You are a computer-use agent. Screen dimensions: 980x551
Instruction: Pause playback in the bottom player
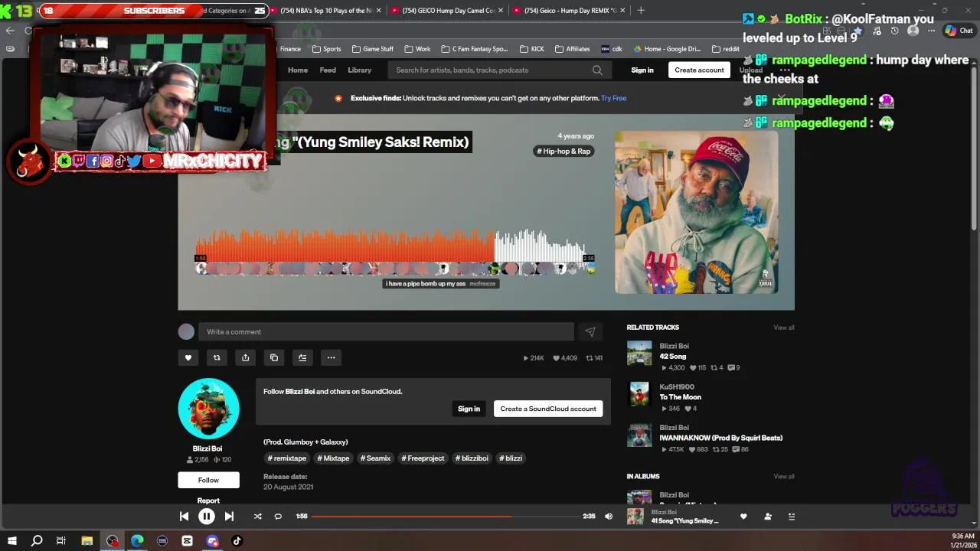206,517
